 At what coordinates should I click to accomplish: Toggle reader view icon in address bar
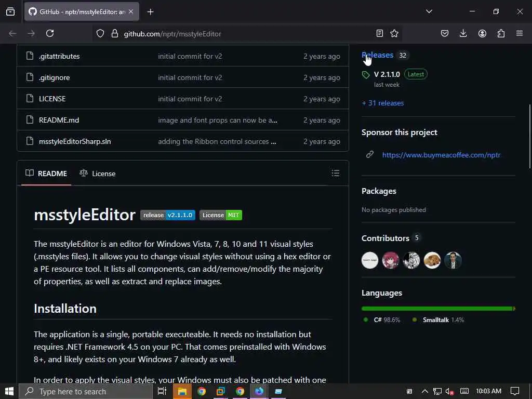click(x=380, y=33)
